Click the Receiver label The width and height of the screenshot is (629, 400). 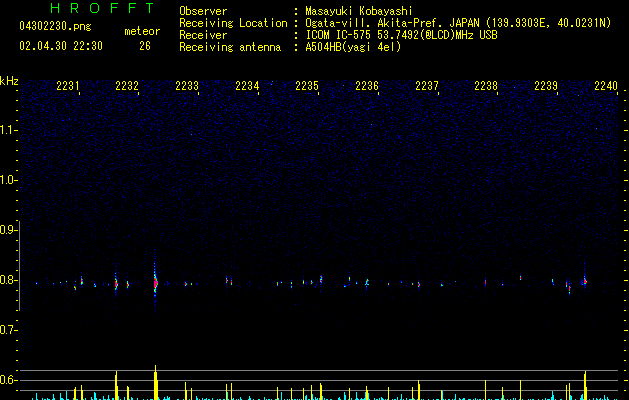203,35
